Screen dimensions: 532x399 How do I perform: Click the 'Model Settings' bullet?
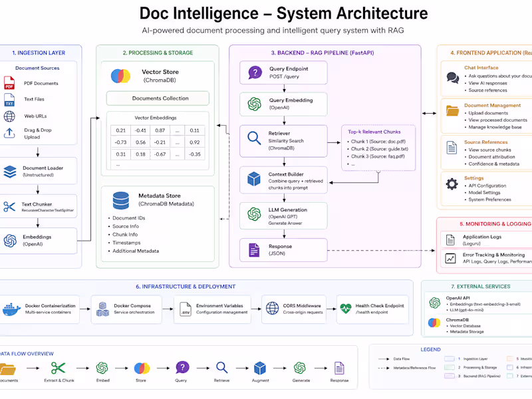(484, 193)
